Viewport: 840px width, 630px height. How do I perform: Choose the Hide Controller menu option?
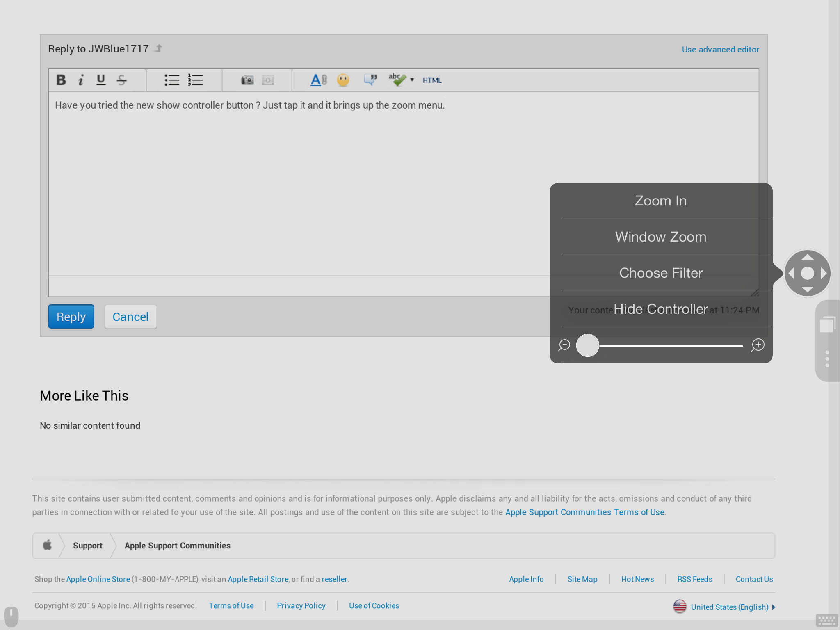coord(660,309)
